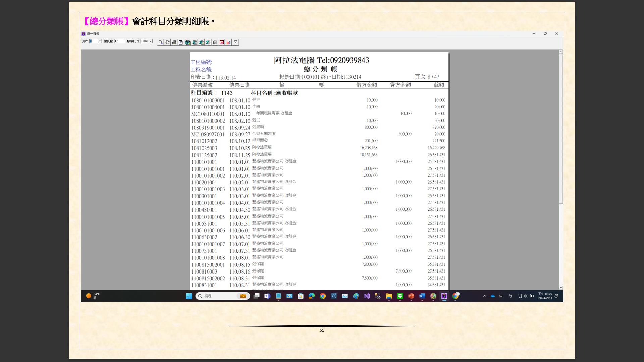Click the 頁次: 8 / 47 text
The width and height of the screenshot is (644, 362).
coord(427,77)
